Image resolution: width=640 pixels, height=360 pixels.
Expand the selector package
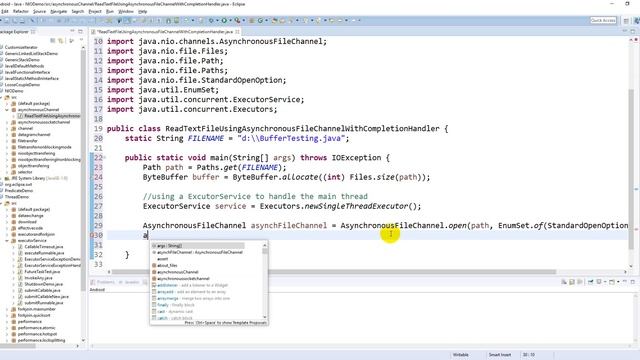tap(7, 172)
